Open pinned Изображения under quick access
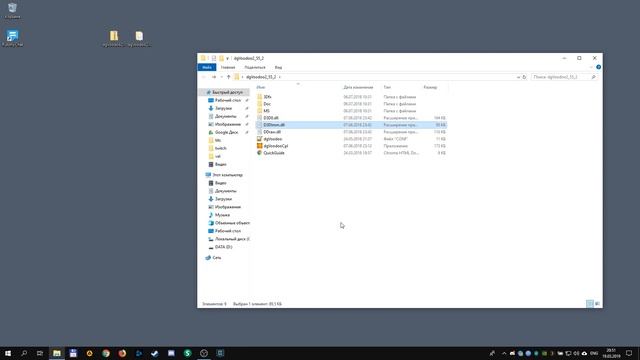 point(227,124)
